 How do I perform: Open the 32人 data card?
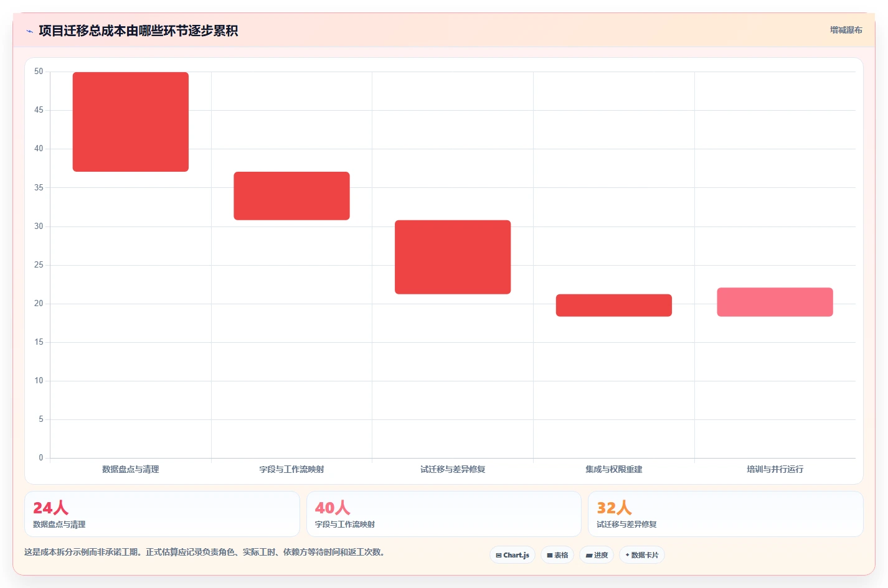(x=725, y=514)
